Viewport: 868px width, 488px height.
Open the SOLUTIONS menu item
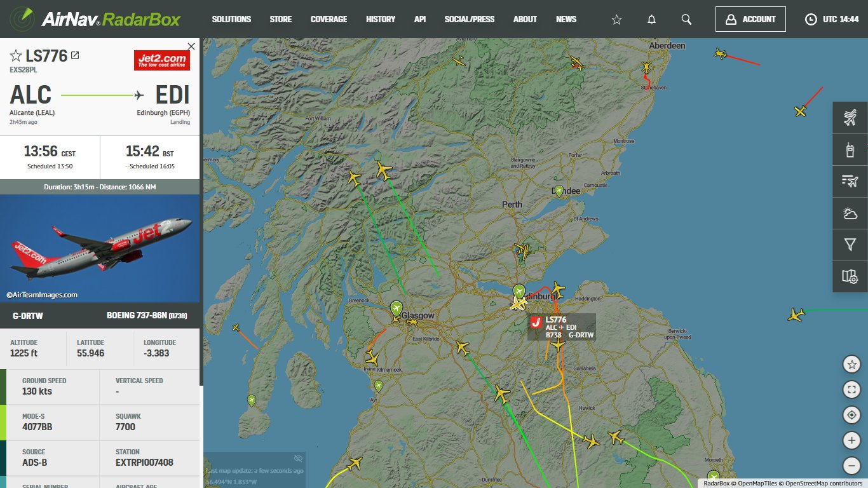[x=231, y=19]
